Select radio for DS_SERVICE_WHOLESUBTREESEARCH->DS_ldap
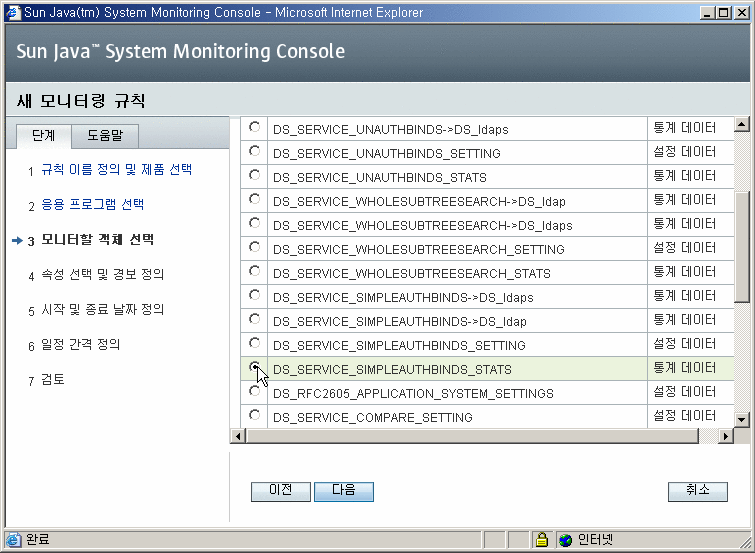This screenshot has width=755, height=553. point(254,199)
